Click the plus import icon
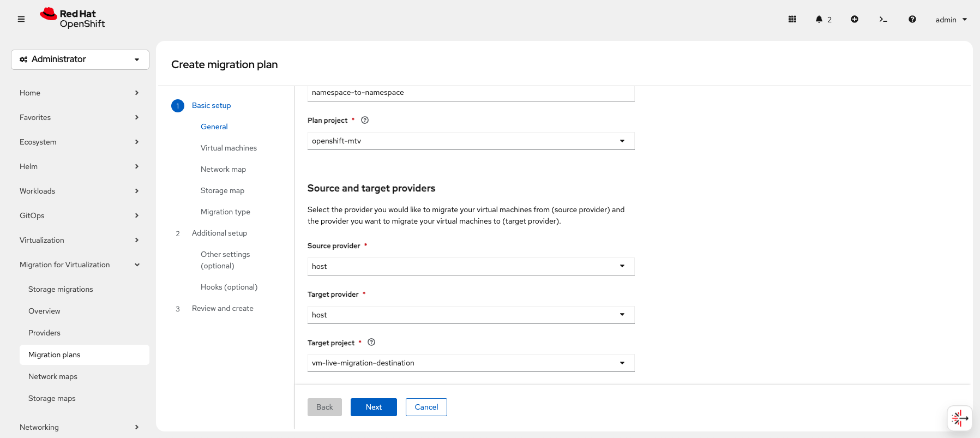980x438 pixels. [x=855, y=19]
